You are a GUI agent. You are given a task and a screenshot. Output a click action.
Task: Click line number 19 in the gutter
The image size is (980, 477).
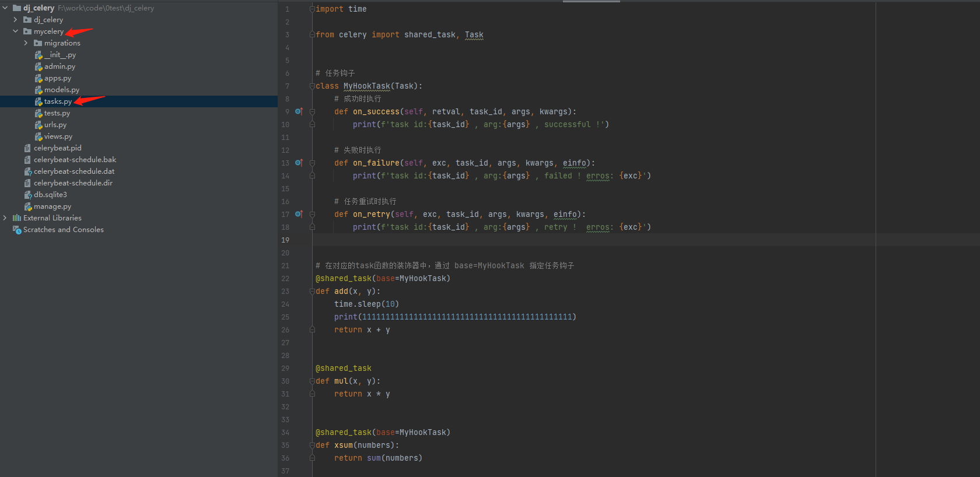coord(285,240)
